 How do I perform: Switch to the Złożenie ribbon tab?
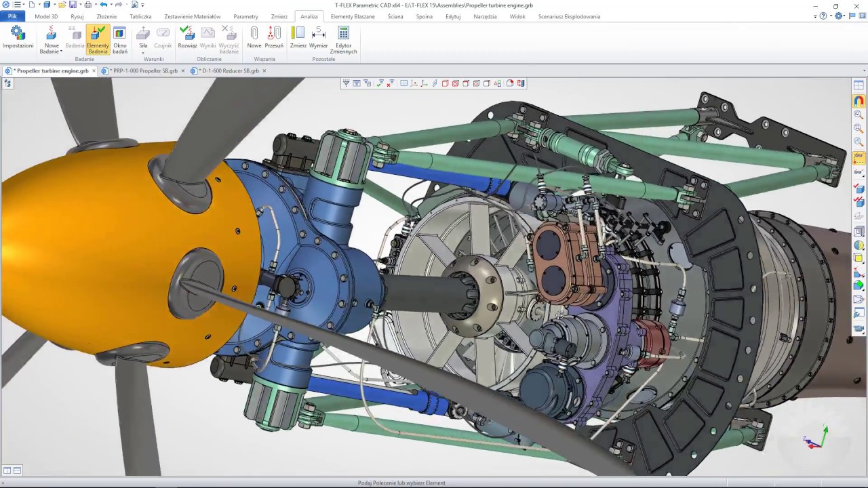(x=106, y=16)
